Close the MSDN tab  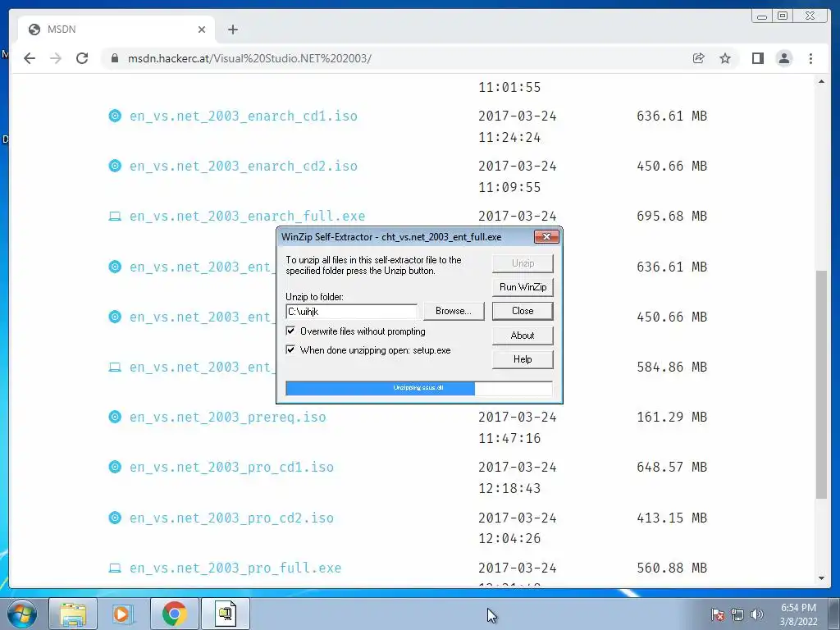tap(202, 30)
